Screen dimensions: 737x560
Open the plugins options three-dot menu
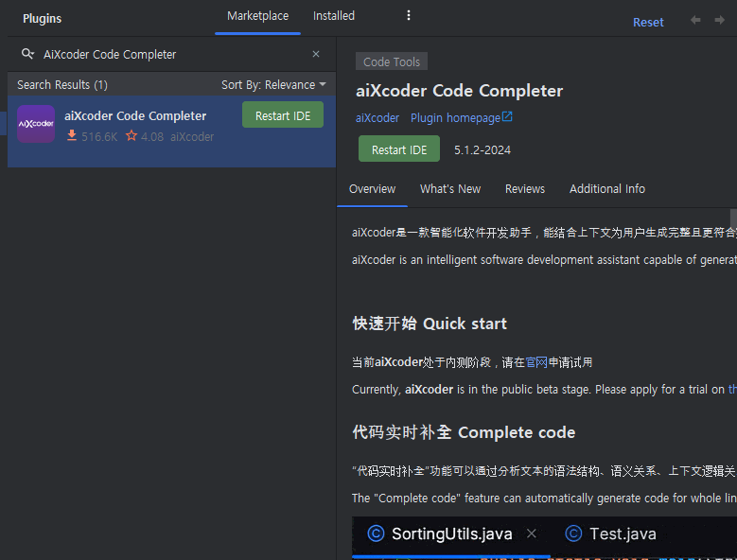coord(409,15)
